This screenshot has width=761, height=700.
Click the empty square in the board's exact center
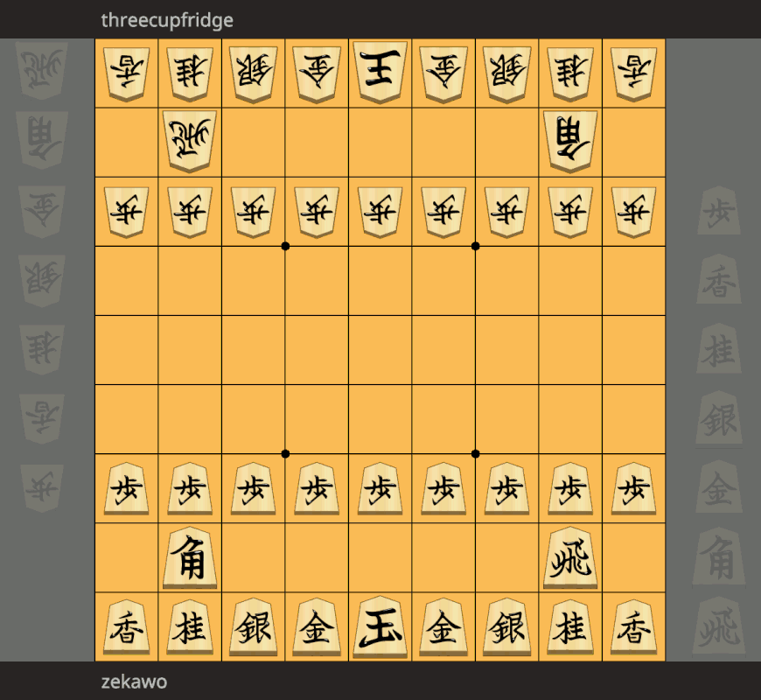pyautogui.click(x=380, y=349)
